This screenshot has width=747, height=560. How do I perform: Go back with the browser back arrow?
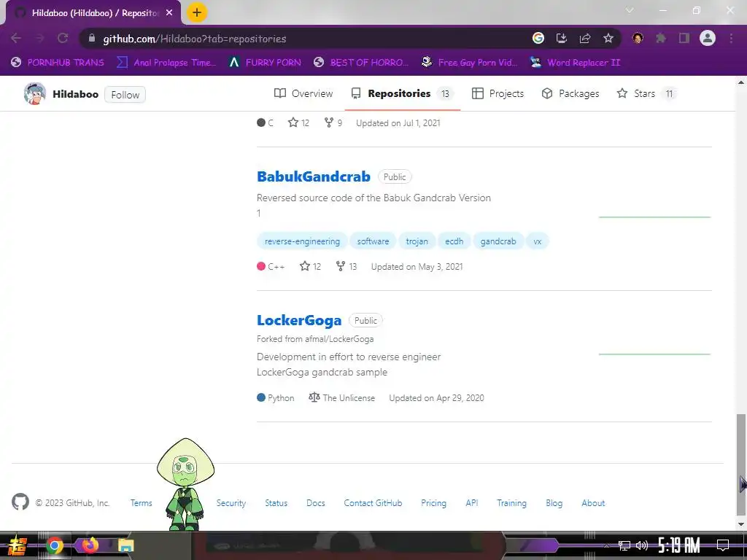tap(16, 38)
